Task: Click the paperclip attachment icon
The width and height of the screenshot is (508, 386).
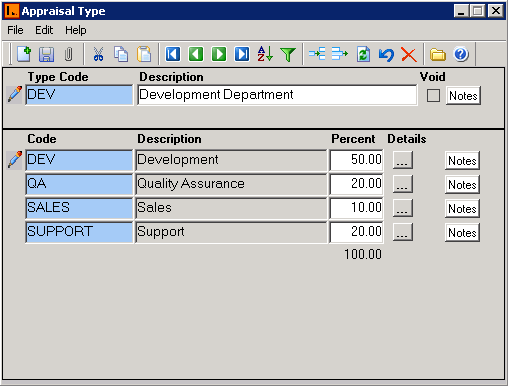Action: pos(68,54)
